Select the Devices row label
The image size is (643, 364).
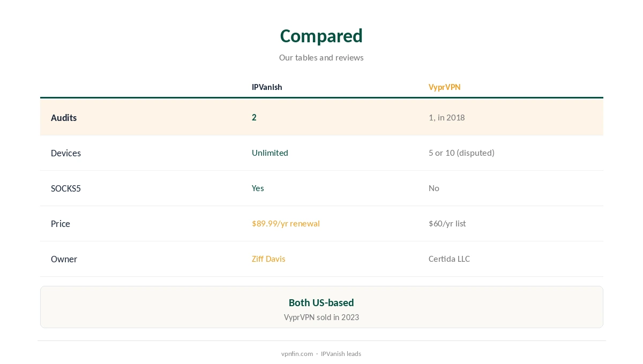coord(66,153)
